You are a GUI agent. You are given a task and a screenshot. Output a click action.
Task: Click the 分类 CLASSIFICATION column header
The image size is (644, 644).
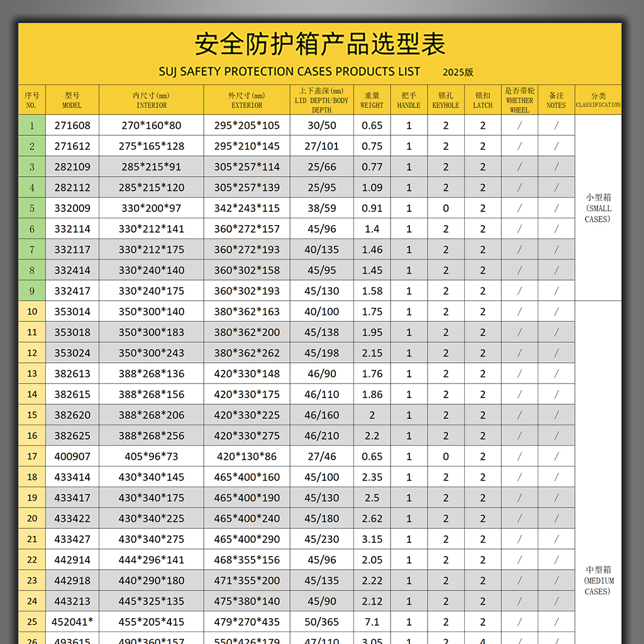(x=599, y=100)
